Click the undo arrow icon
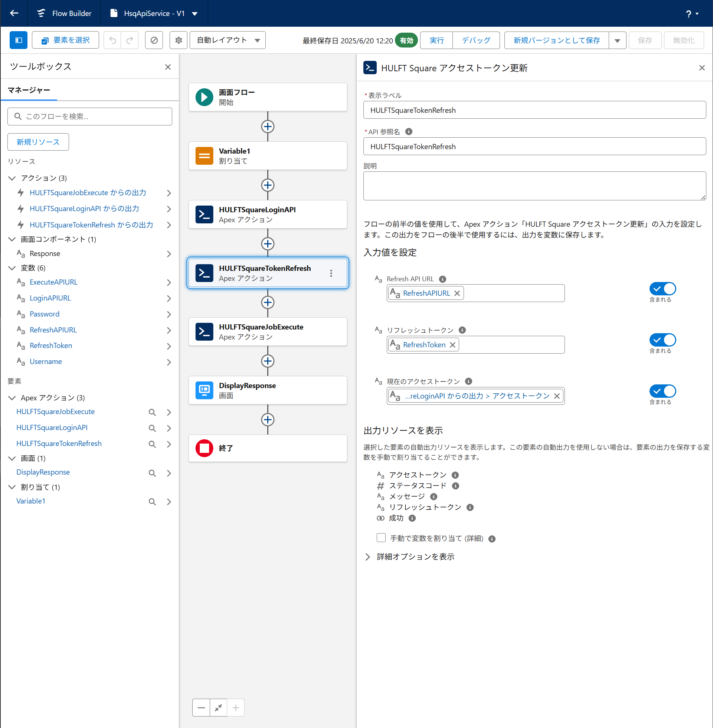Screen dimensions: 713x728 point(112,40)
